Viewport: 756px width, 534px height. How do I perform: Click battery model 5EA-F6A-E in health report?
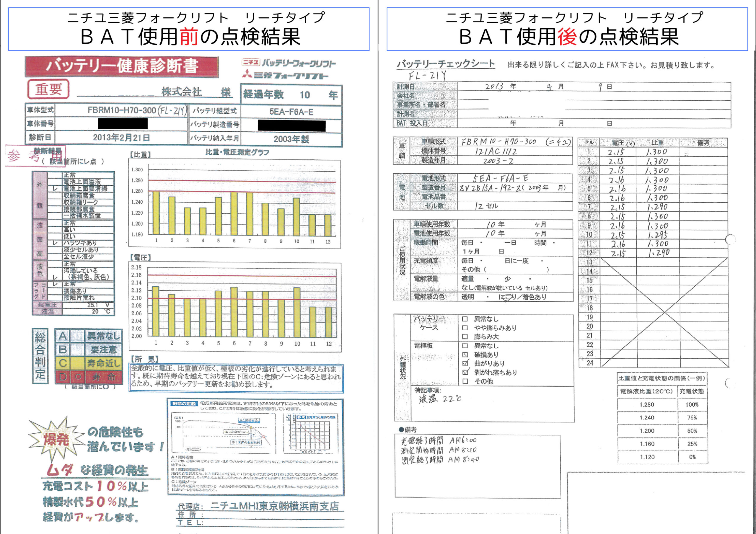tap(291, 112)
